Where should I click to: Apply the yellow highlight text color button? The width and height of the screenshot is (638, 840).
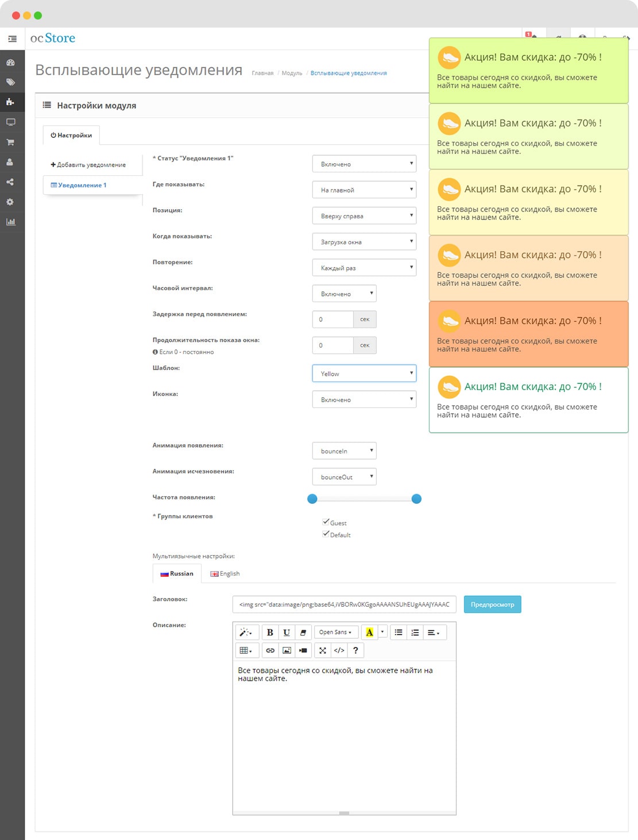[x=369, y=633]
